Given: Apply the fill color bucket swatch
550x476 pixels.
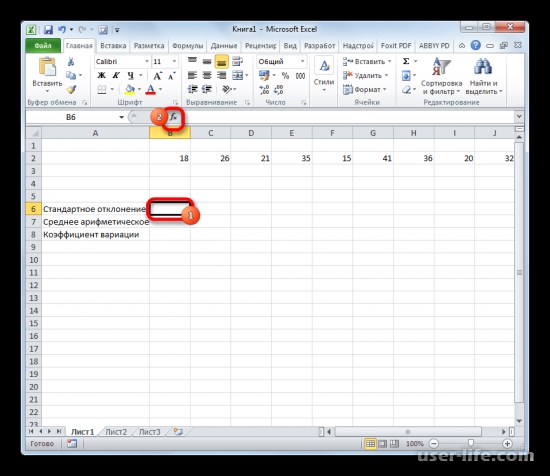Looking at the screenshot, I should (x=130, y=89).
